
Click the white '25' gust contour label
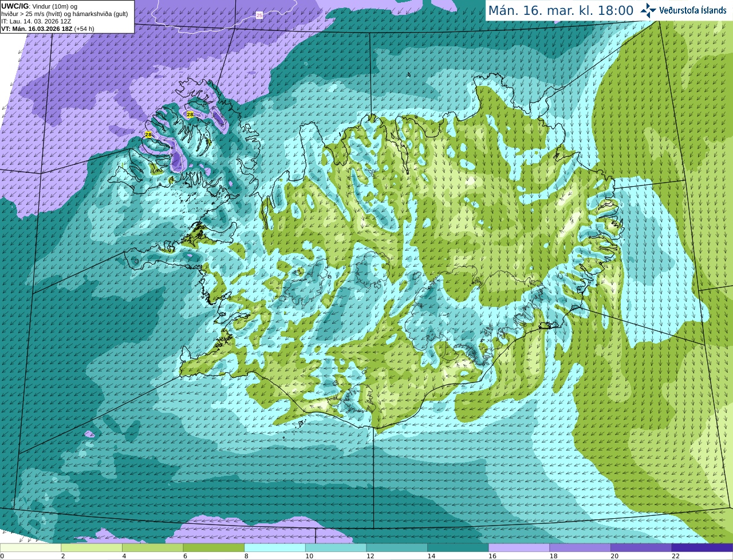[259, 15]
